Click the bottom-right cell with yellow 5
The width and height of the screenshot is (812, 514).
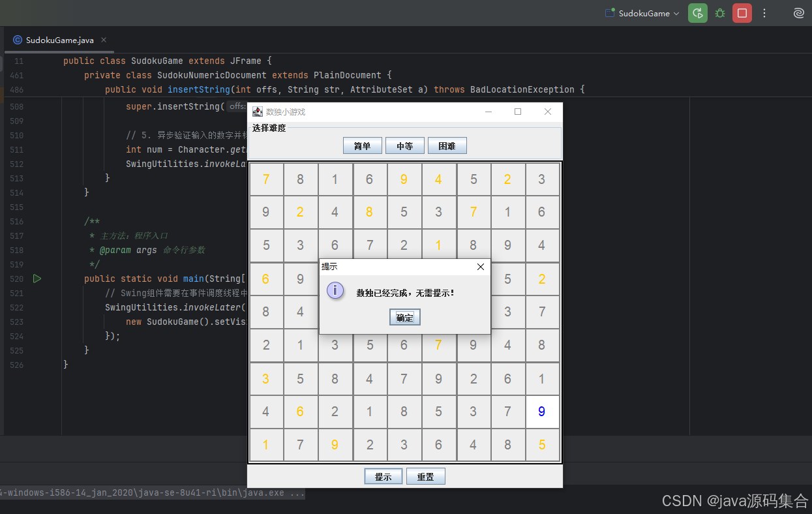point(542,445)
